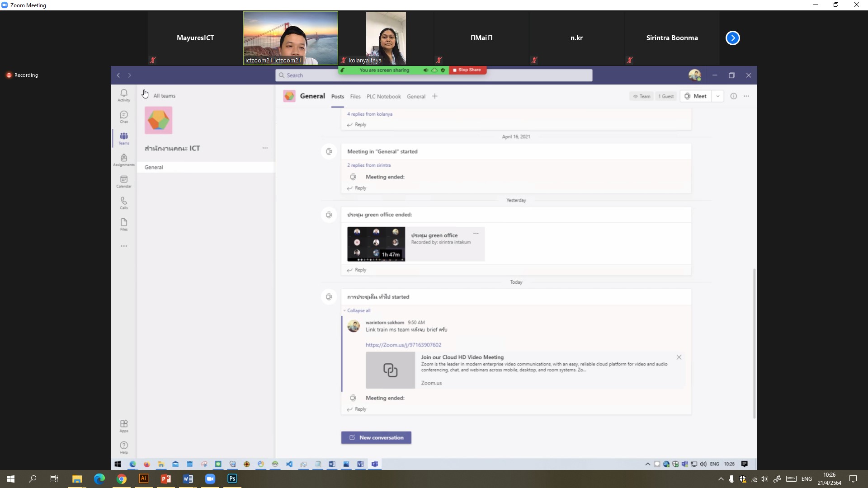Expand 4 replies from kolanya

pyautogui.click(x=370, y=114)
